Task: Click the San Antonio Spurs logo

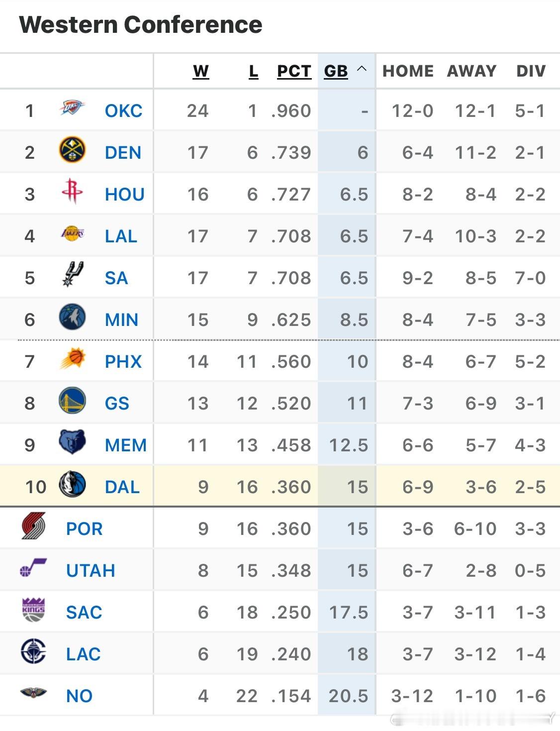Action: pyautogui.click(x=72, y=275)
